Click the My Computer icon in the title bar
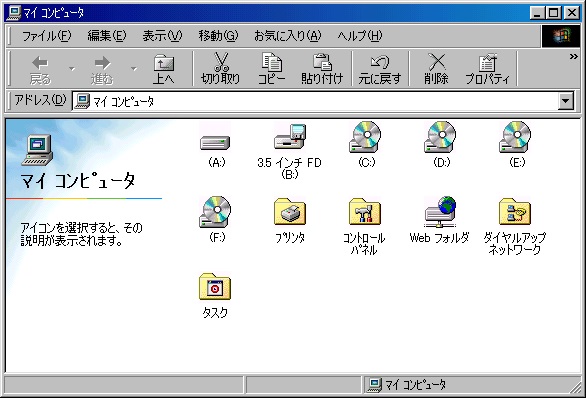586x398 pixels. [x=14, y=13]
